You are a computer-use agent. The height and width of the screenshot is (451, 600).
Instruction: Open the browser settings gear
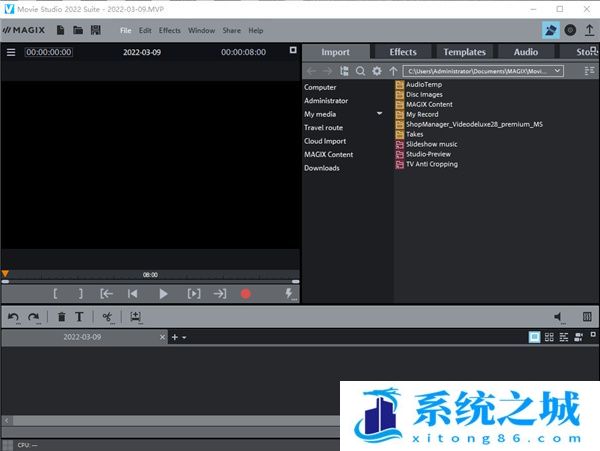pos(377,71)
